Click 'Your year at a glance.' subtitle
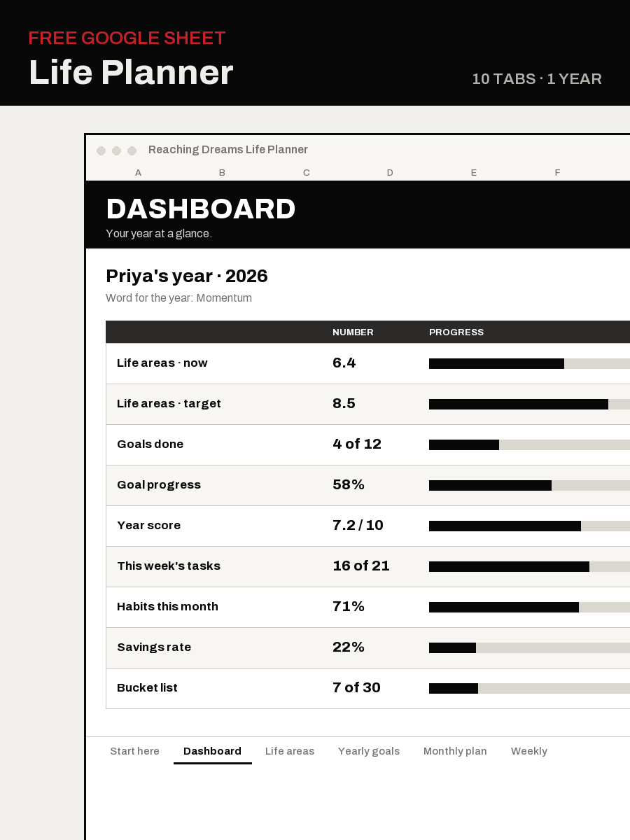The height and width of the screenshot is (840, 630). (159, 234)
